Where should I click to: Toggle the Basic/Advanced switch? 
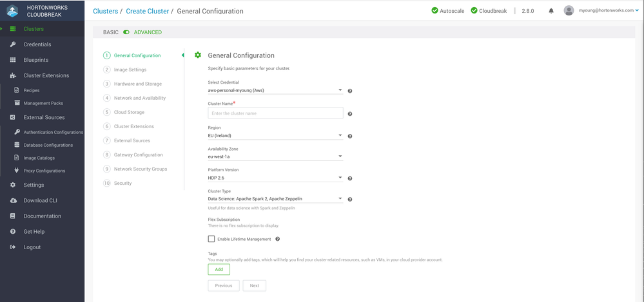tap(126, 32)
